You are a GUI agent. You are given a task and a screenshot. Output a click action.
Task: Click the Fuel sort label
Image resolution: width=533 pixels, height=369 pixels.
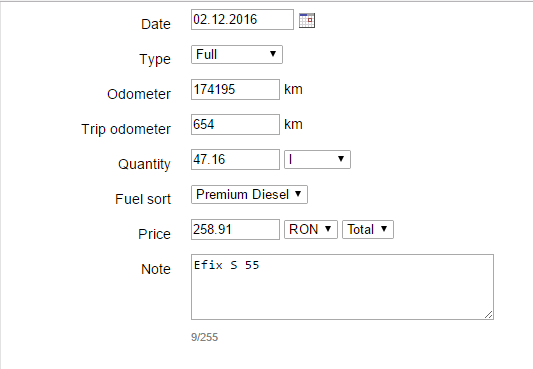(143, 199)
